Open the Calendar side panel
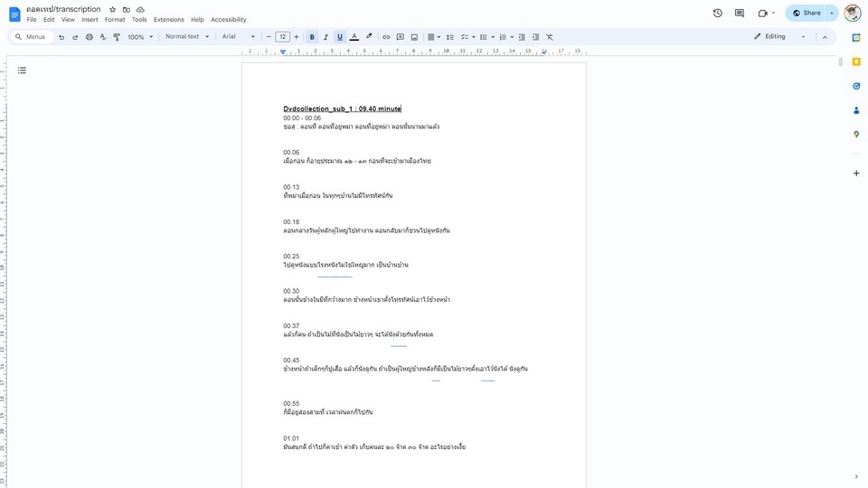The height and width of the screenshot is (488, 868). [856, 38]
